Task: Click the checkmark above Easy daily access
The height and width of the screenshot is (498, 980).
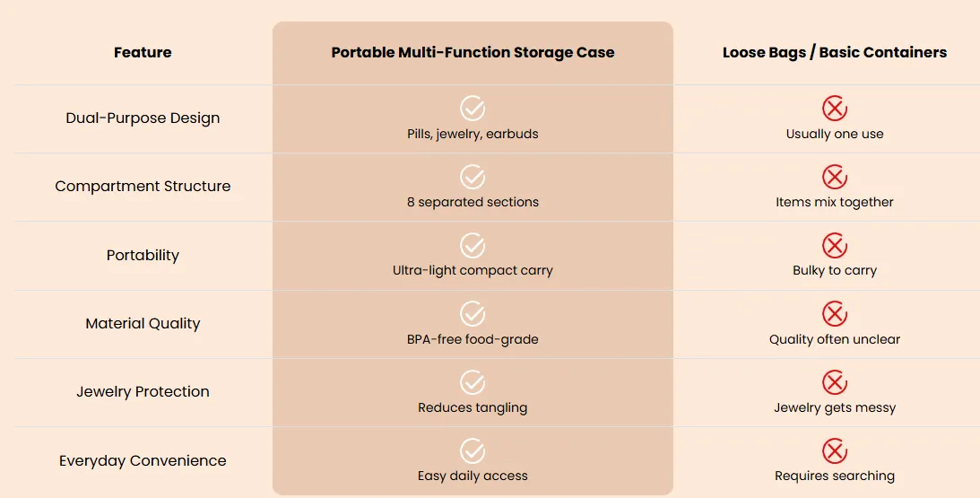Action: tap(473, 451)
